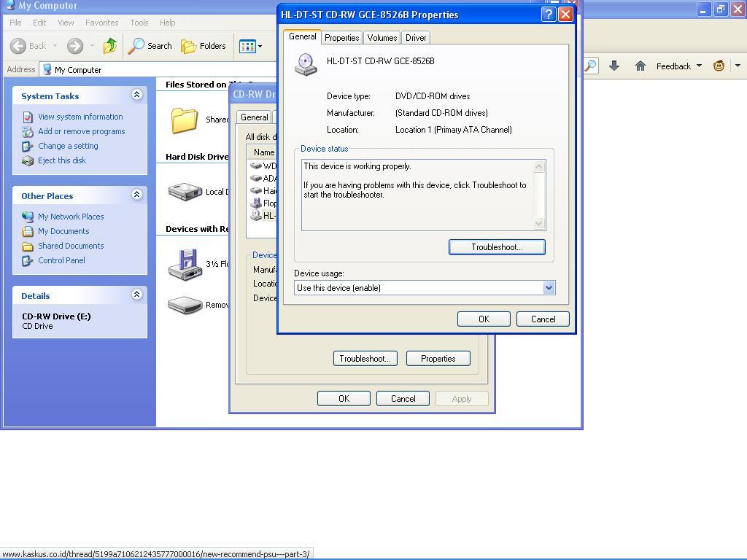Image resolution: width=747 pixels, height=560 pixels.
Task: Switch to Properties tab in device dialog
Action: point(341,38)
